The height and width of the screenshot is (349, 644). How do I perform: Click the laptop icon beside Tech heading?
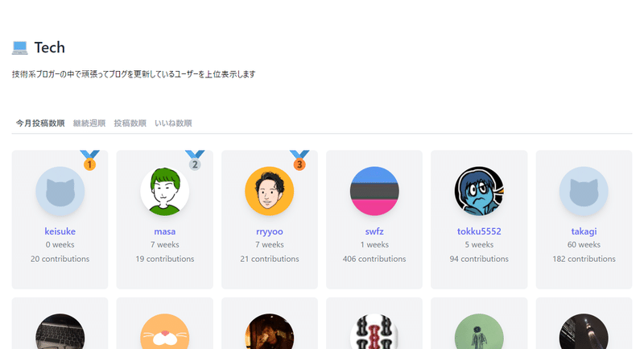(19, 48)
